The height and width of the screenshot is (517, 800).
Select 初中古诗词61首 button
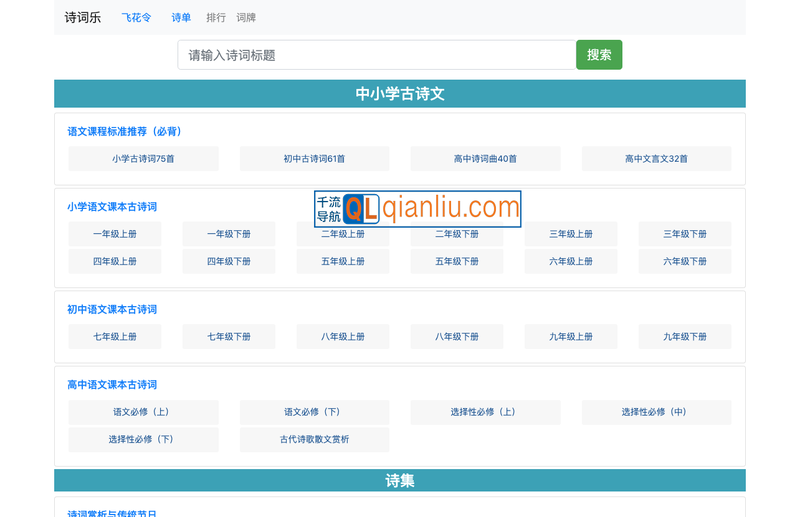point(314,159)
